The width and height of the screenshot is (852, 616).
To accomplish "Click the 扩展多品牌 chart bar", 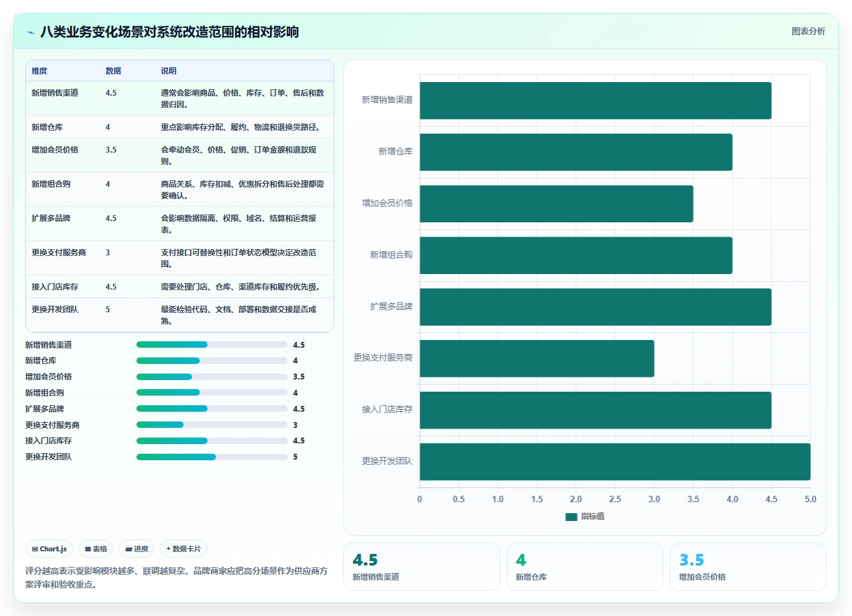I will [595, 307].
